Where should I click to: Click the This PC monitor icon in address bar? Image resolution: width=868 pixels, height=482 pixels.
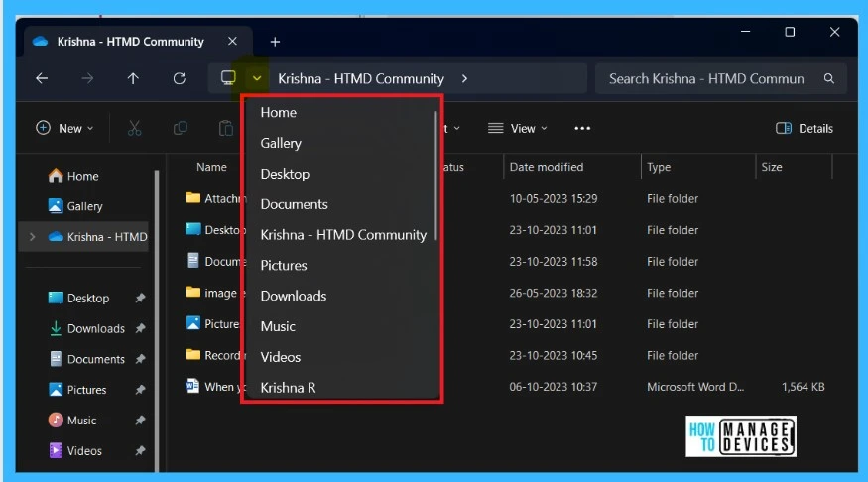[x=228, y=78]
